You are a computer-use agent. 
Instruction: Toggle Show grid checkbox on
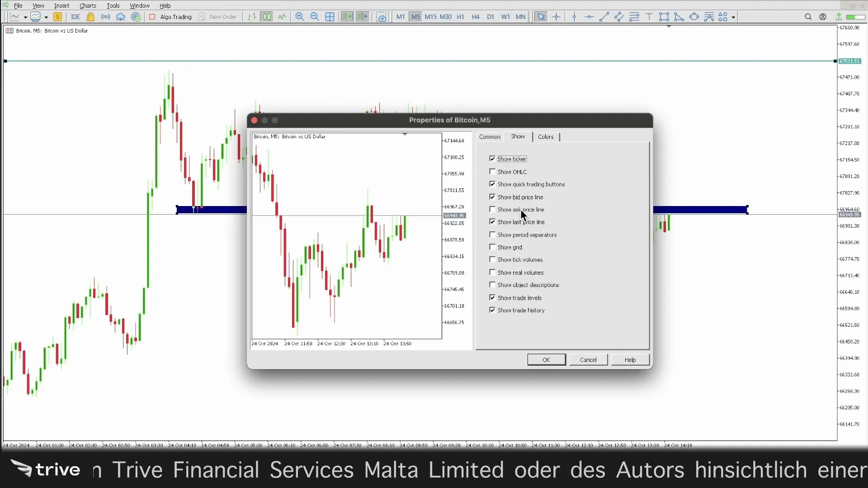point(492,247)
